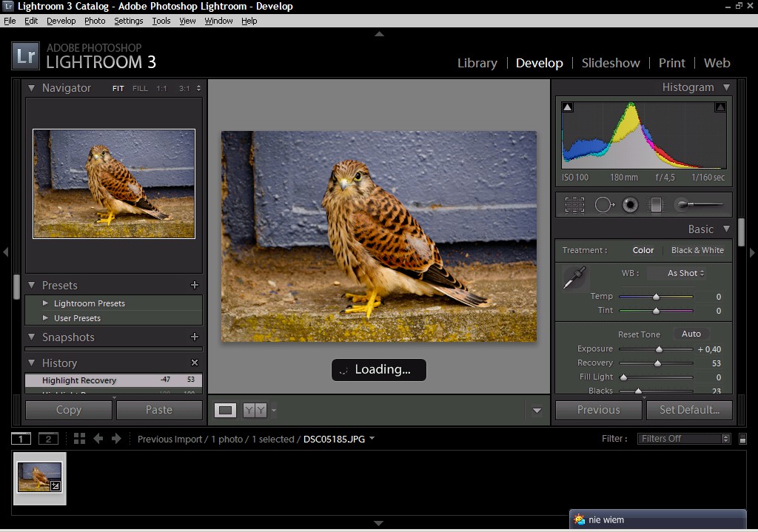Select the Crop Overlay tool
Screen dimensions: 758x532
click(574, 205)
